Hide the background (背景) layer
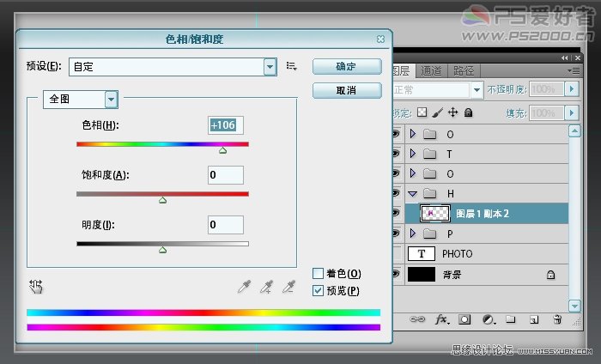The image size is (601, 364). click(x=395, y=274)
